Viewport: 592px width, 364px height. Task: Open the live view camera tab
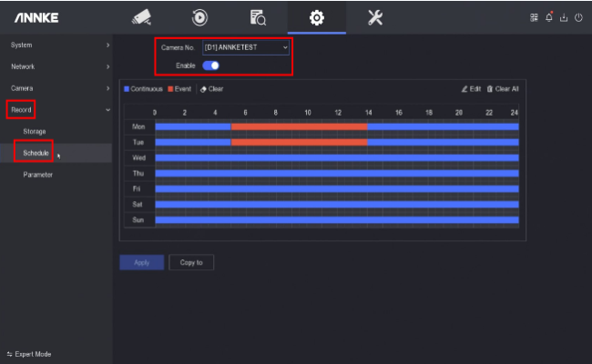140,17
